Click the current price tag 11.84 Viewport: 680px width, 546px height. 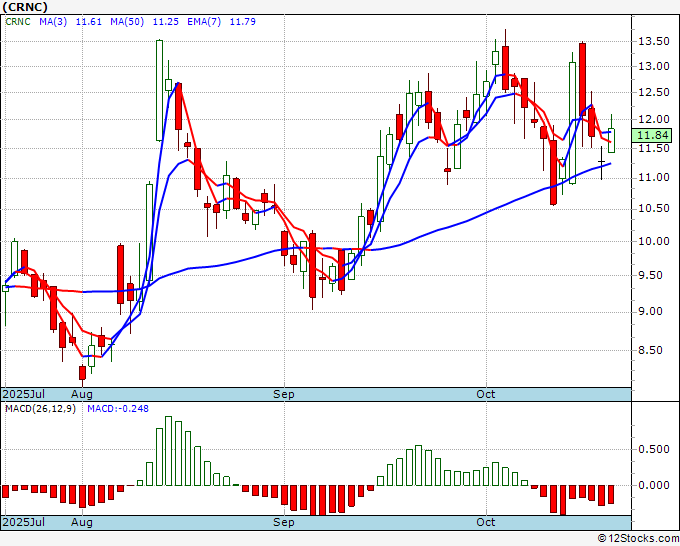point(652,135)
